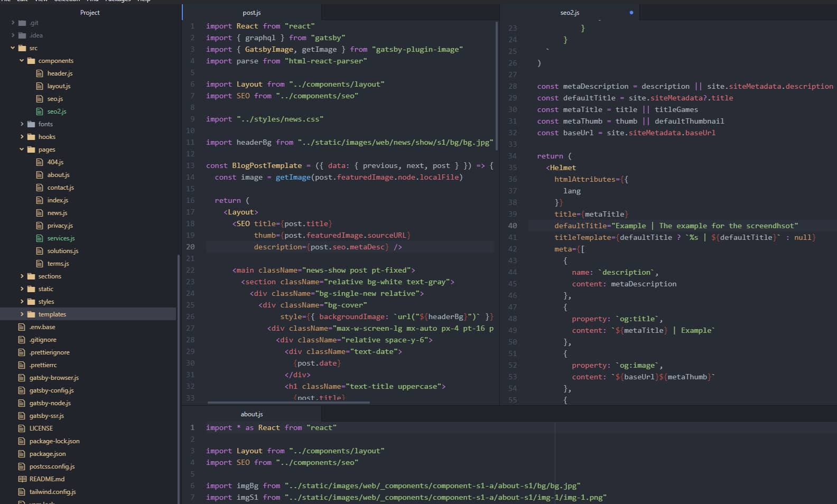Screen dimensions: 837x504
Task: Open gatsby-ssr.js in the tree
Action: 46,416
